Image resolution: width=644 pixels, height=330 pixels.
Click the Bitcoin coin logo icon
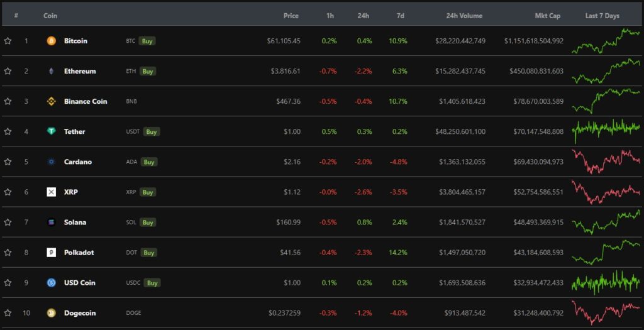pos(51,41)
